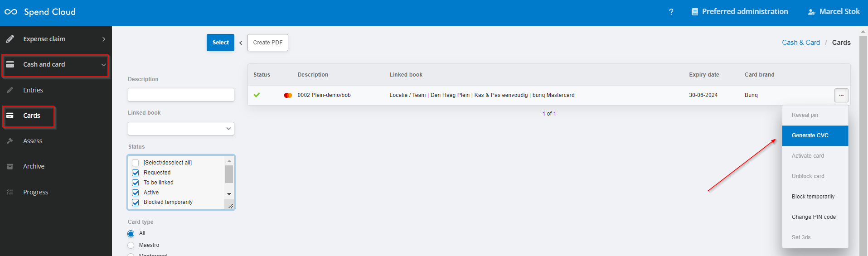This screenshot has height=256, width=868.
Task: Choose Reveal pin from the context menu
Action: pyautogui.click(x=815, y=115)
